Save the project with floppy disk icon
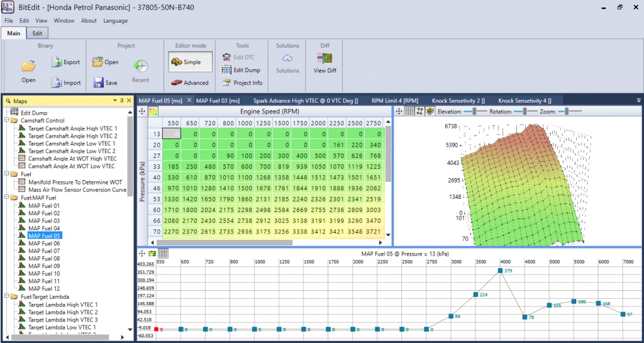 tap(98, 82)
